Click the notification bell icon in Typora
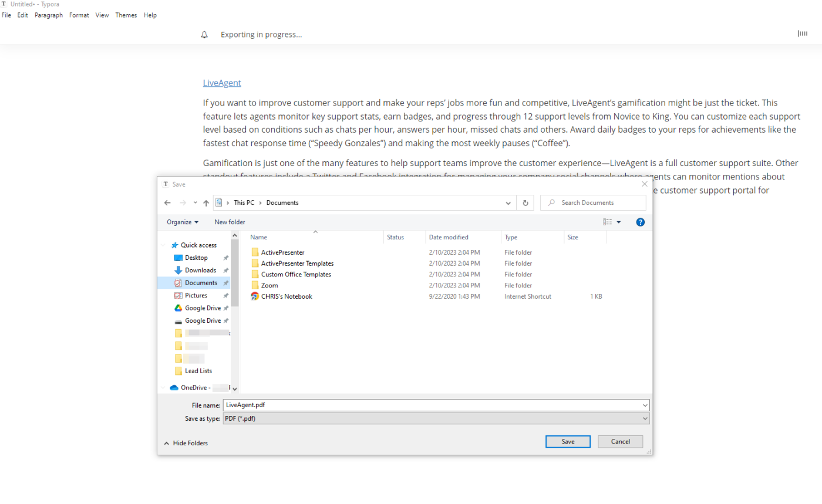This screenshot has width=822, height=504. [204, 35]
